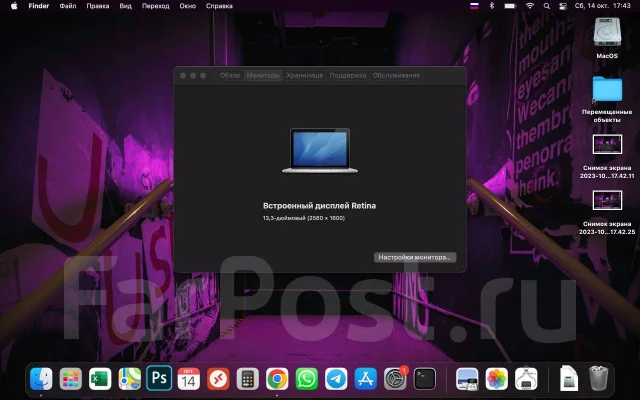Switch to the Хранилище tab
Viewport: 640px width, 400px height.
tap(304, 76)
